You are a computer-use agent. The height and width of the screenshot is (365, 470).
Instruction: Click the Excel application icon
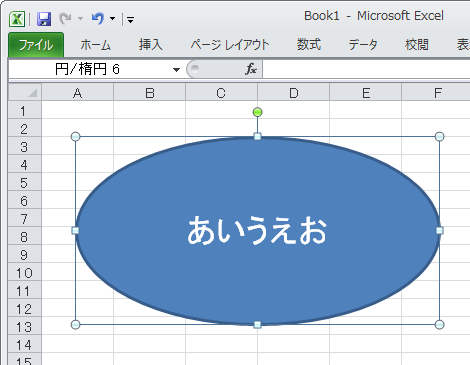[17, 19]
